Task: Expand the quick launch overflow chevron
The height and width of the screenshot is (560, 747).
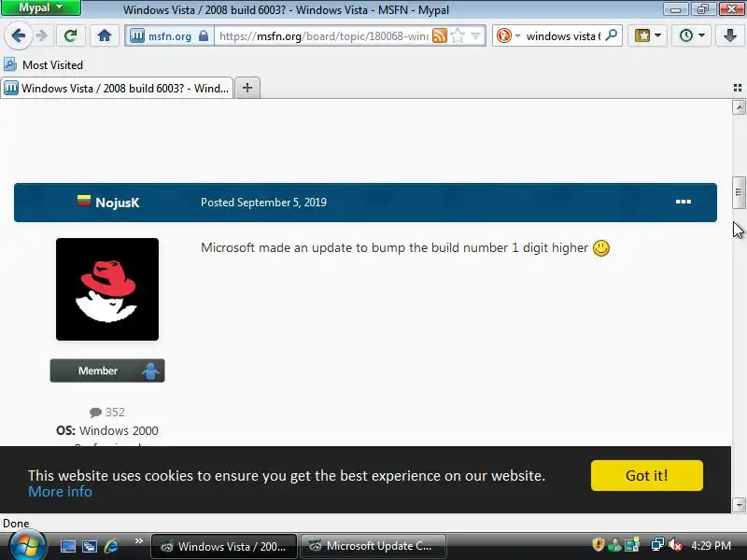Action: click(x=138, y=541)
